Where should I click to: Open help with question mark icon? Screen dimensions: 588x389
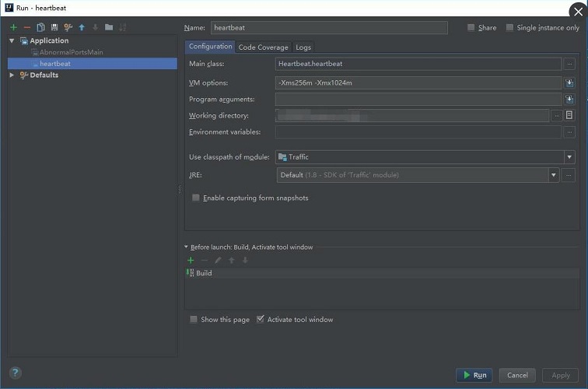click(15, 373)
